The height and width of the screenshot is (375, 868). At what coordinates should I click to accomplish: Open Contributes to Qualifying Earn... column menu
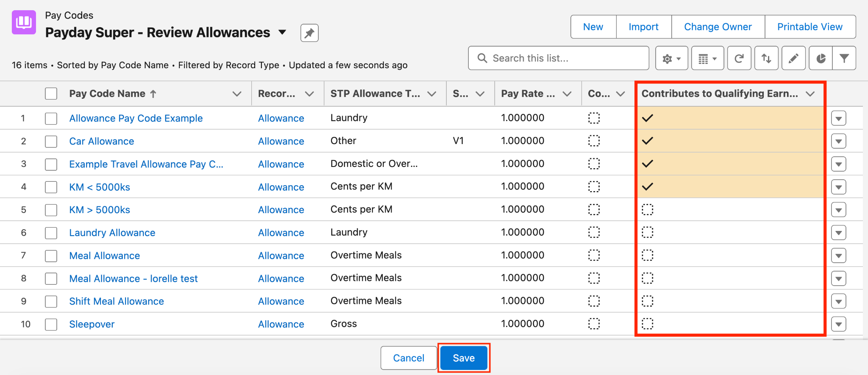click(810, 94)
